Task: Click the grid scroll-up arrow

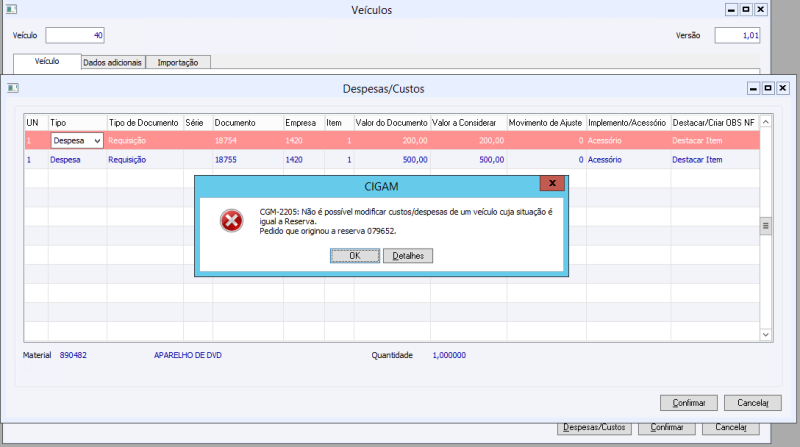Action: coord(765,122)
